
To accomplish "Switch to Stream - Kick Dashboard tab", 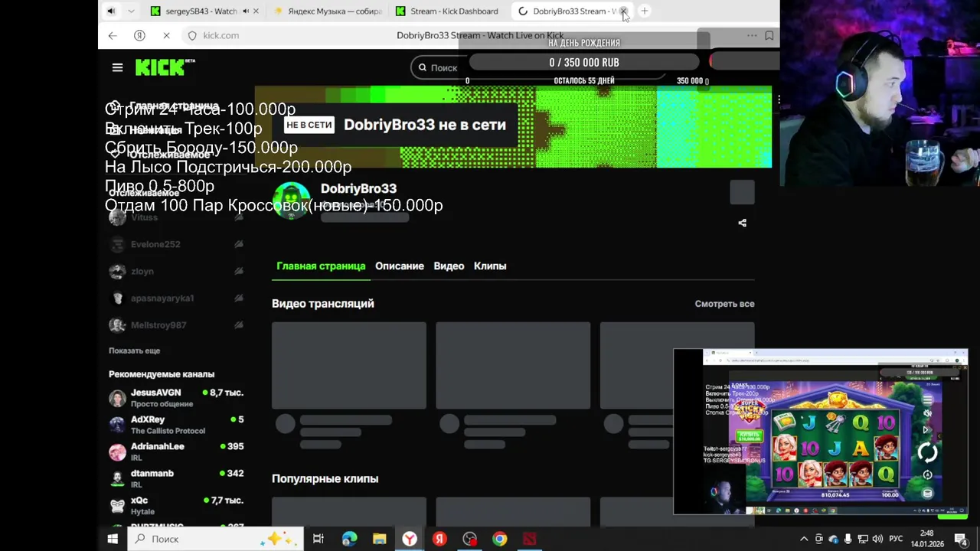I will point(447,11).
